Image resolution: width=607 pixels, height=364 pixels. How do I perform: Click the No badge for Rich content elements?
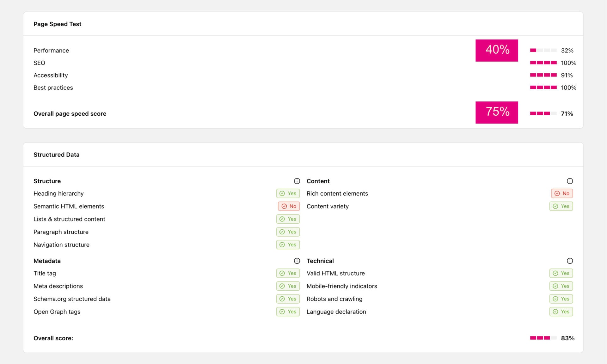(562, 193)
